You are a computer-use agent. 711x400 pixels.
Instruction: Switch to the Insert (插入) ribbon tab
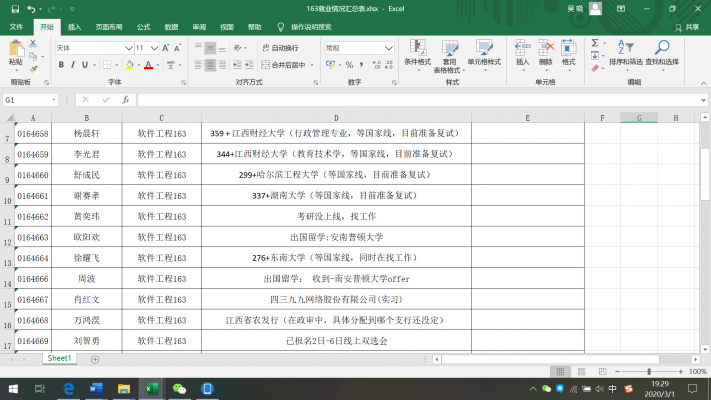[76, 27]
